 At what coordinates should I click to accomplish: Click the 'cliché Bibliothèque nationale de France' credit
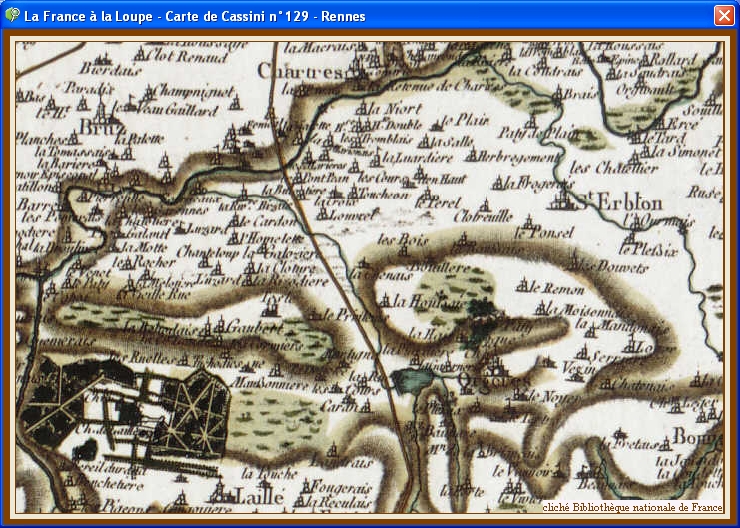coord(632,507)
